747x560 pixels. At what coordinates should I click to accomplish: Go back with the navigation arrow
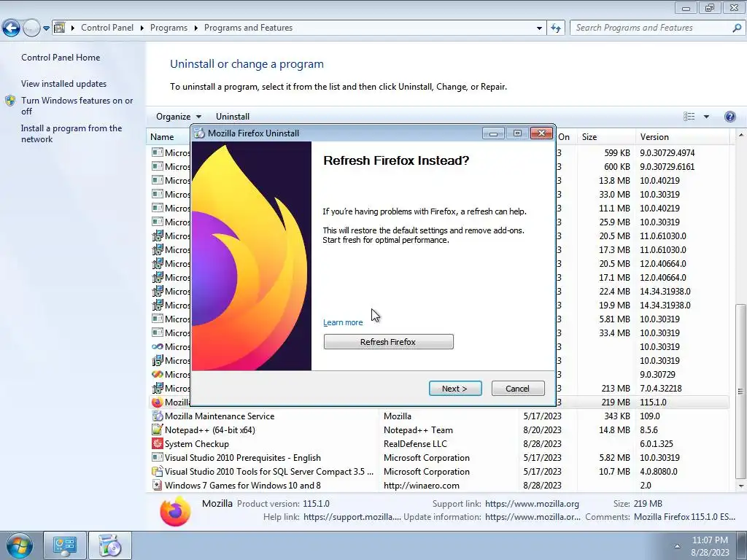pos(12,28)
